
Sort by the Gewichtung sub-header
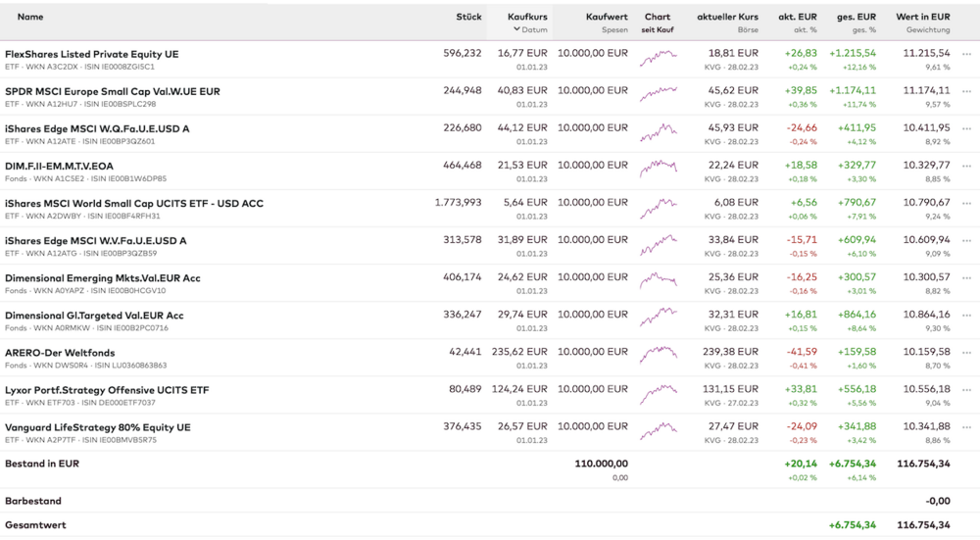click(x=930, y=30)
